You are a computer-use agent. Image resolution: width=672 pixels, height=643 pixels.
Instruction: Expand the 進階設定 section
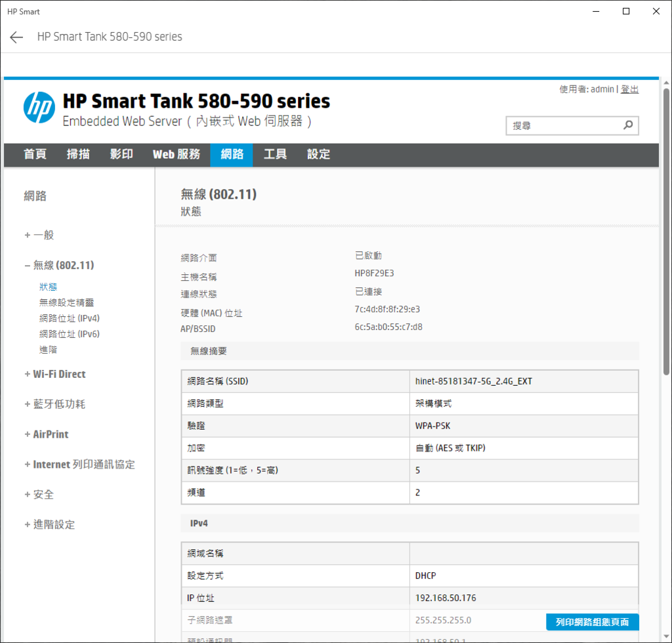coord(50,524)
